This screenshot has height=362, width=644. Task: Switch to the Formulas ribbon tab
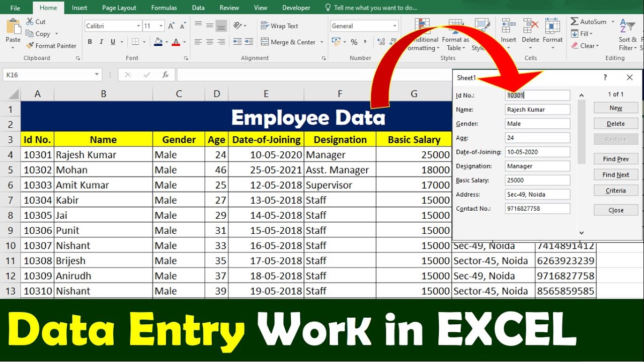(164, 8)
